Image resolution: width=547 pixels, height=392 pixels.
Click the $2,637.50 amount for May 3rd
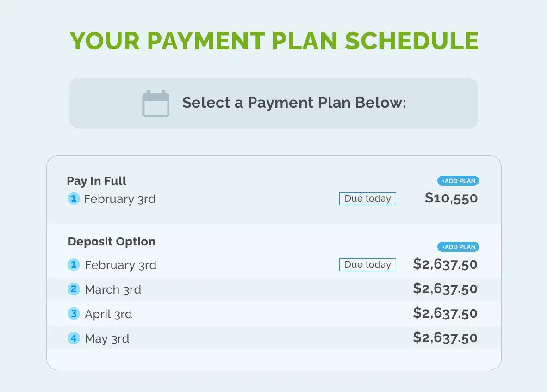click(x=445, y=337)
